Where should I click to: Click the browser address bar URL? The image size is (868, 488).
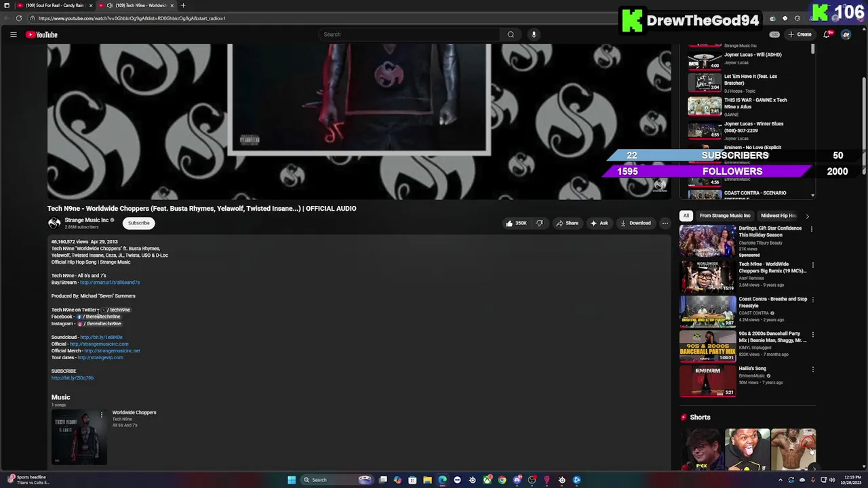click(132, 18)
